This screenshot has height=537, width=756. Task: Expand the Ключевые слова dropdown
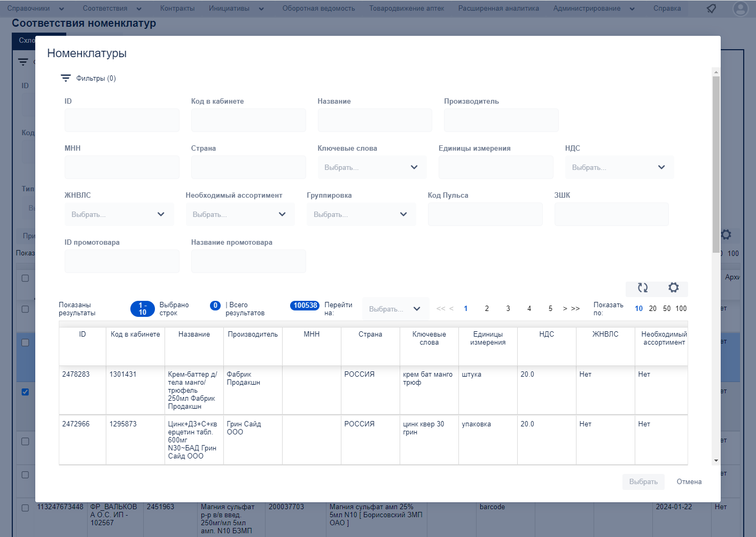click(372, 167)
